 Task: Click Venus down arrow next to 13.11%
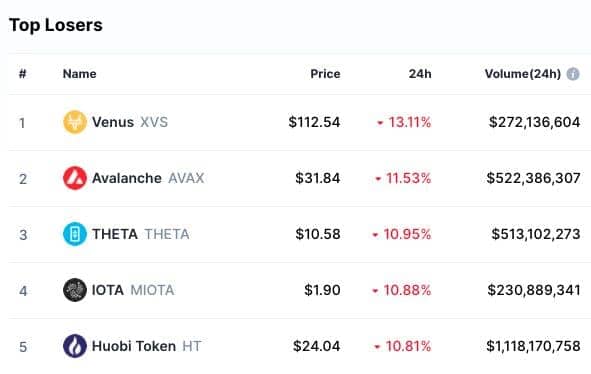(x=380, y=123)
